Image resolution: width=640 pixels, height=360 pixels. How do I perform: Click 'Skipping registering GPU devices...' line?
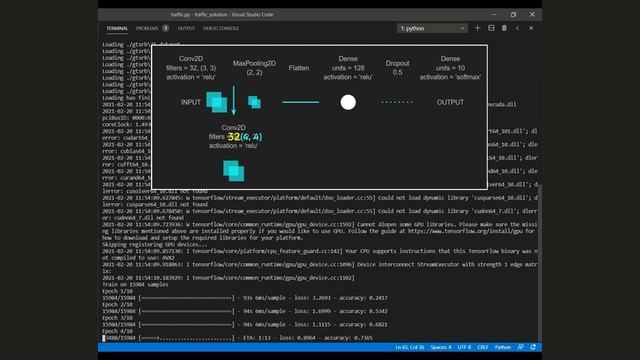154,244
